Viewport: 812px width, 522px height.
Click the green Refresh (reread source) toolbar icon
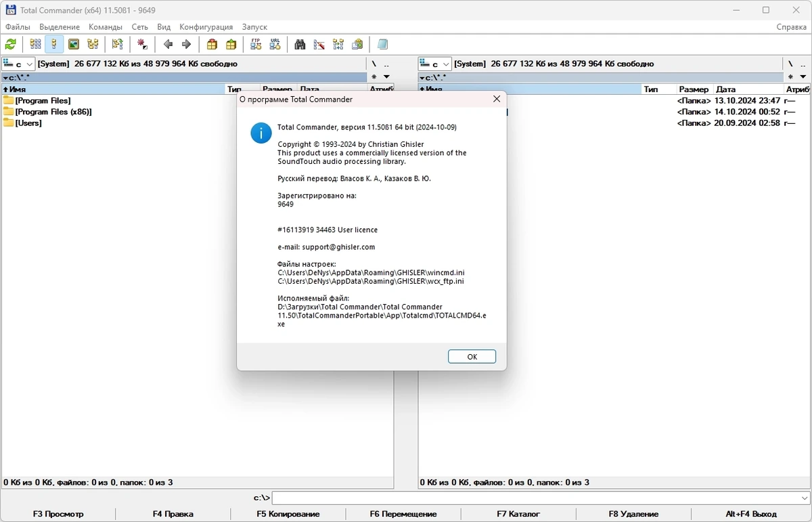click(11, 45)
